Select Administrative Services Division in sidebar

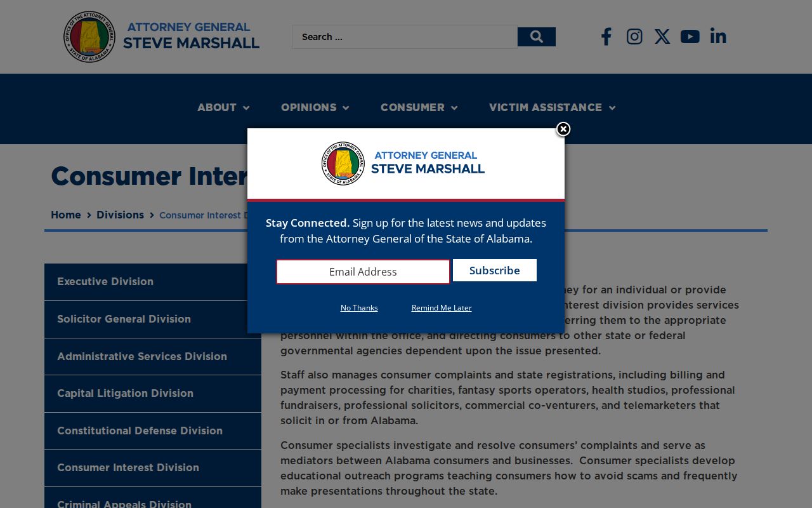153,357
